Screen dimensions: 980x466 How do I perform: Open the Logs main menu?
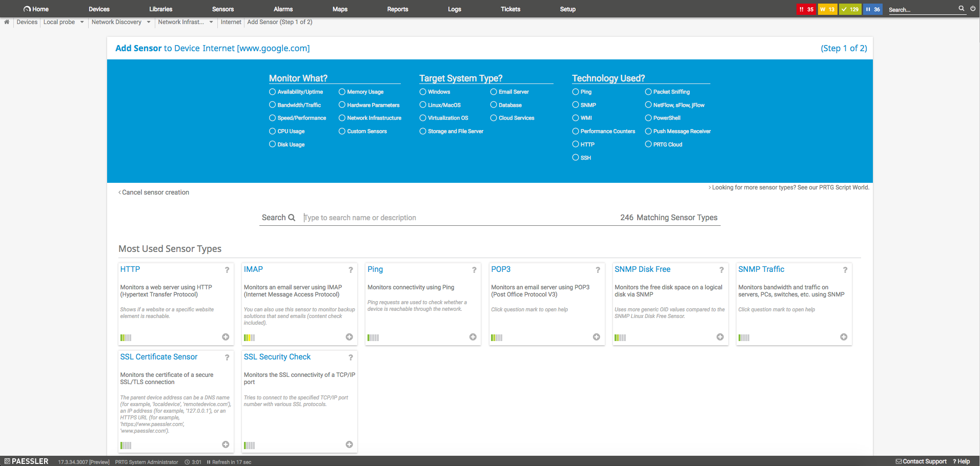pos(455,9)
